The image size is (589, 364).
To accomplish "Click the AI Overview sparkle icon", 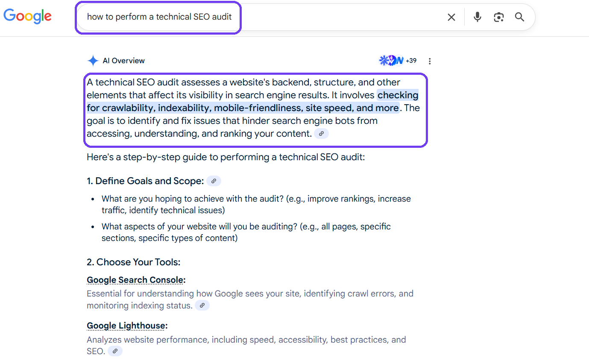I will tap(93, 61).
